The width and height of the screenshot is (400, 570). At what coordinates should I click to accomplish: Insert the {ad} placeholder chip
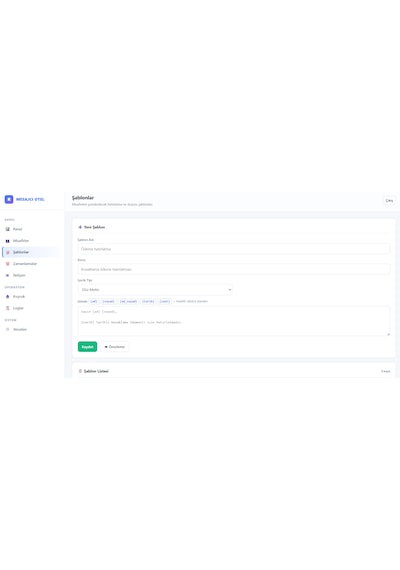coord(94,301)
